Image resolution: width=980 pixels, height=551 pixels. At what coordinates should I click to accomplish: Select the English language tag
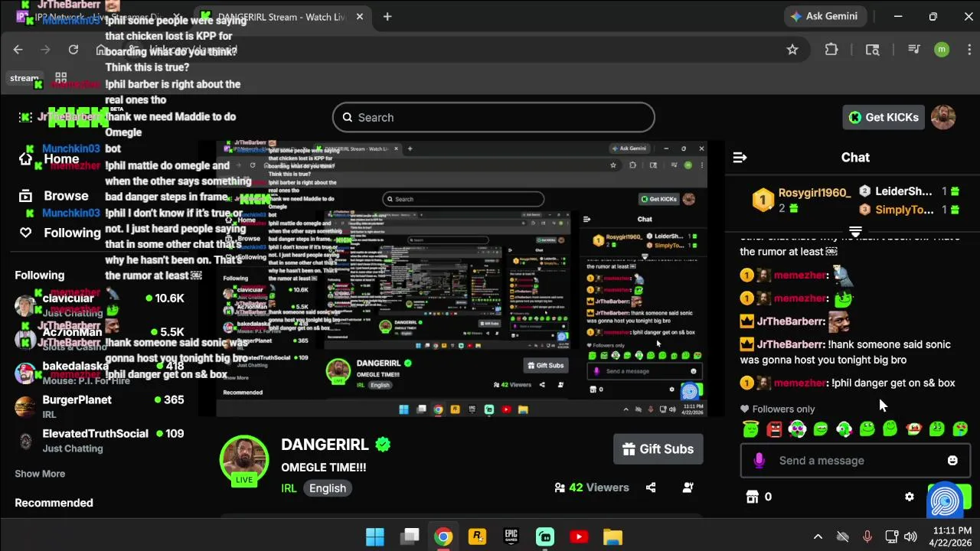click(x=328, y=488)
